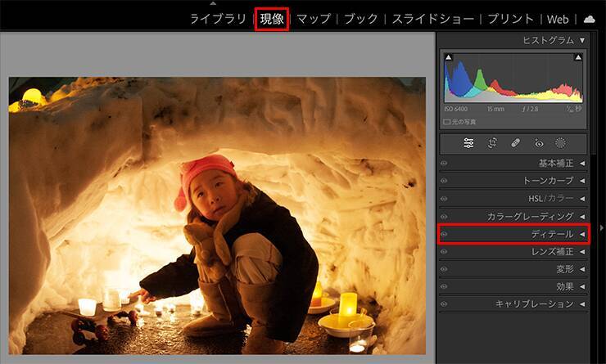Disable the トーンカーブ panel eye toggle
The image size is (606, 364).
click(x=444, y=181)
